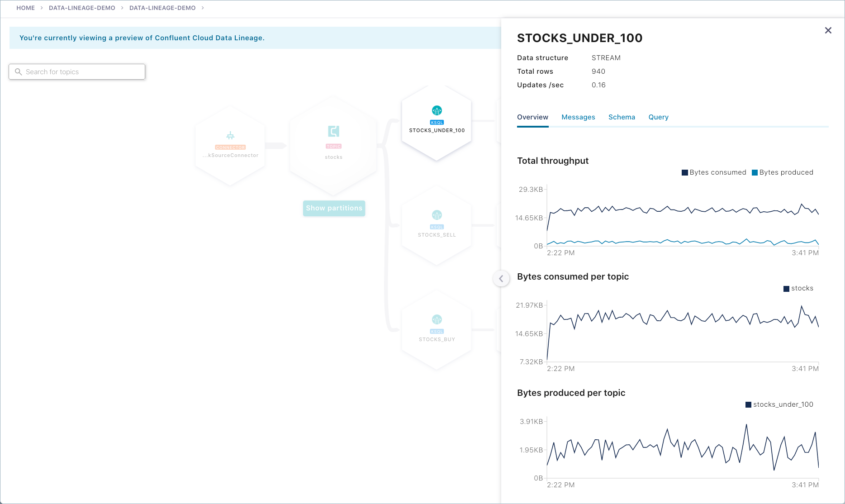
Task: Click the TOPIC badge on stocks node
Action: pyautogui.click(x=334, y=147)
